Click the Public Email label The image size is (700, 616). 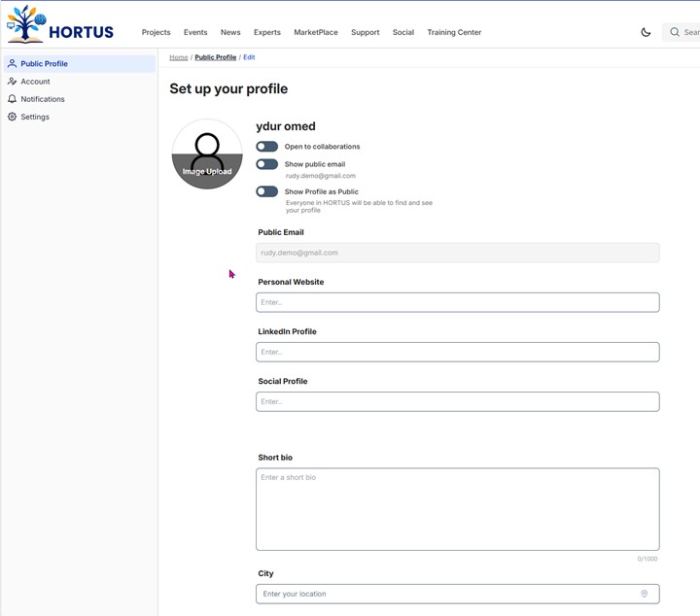point(281,232)
